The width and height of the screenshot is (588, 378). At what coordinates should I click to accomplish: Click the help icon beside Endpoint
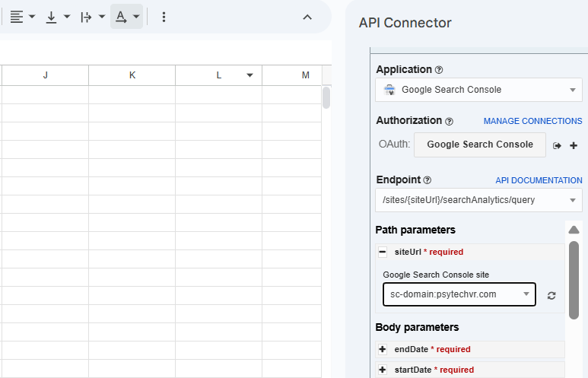click(x=427, y=180)
